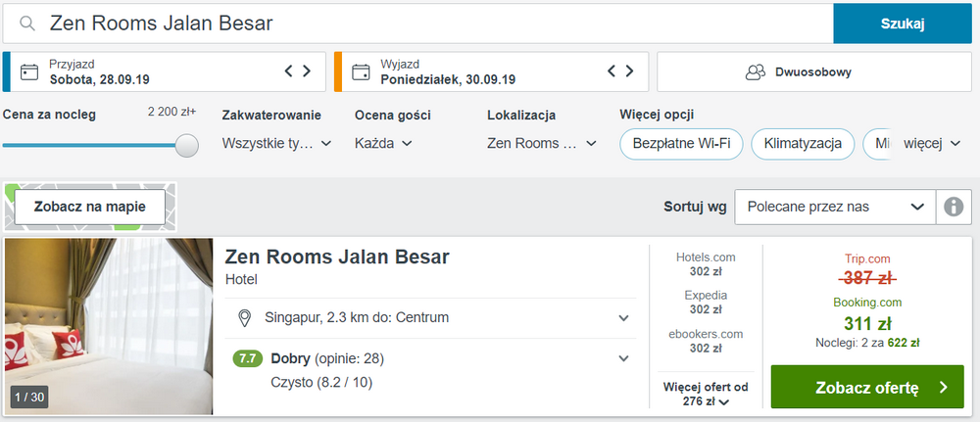The height and width of the screenshot is (422, 980).
Task: Open the Sortuj wg dropdown
Action: (834, 207)
